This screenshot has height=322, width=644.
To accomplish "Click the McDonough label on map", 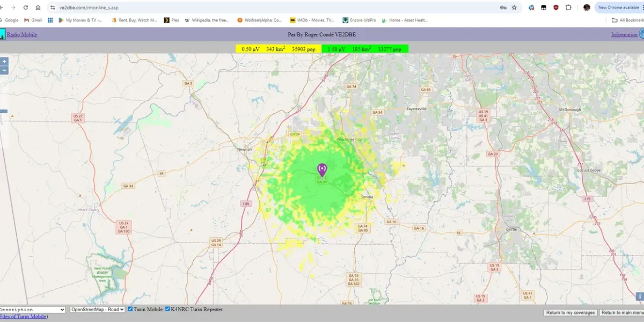I will point(570,109).
